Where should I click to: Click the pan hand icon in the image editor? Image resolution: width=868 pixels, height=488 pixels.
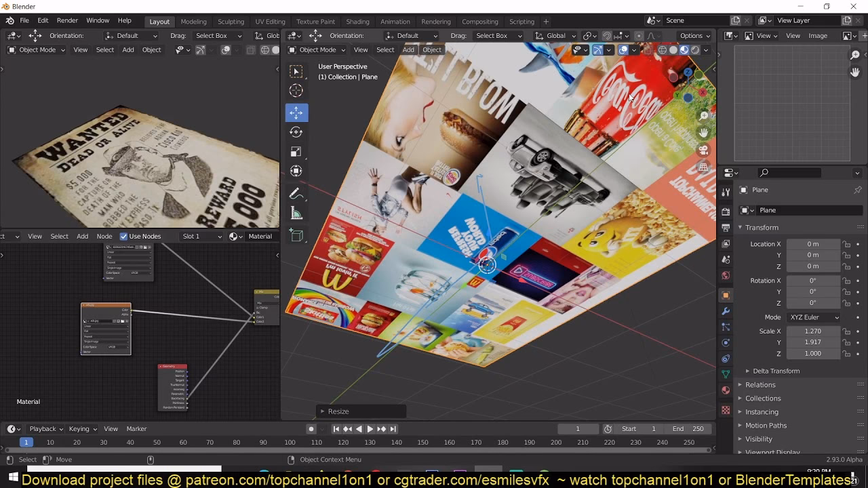coord(855,72)
